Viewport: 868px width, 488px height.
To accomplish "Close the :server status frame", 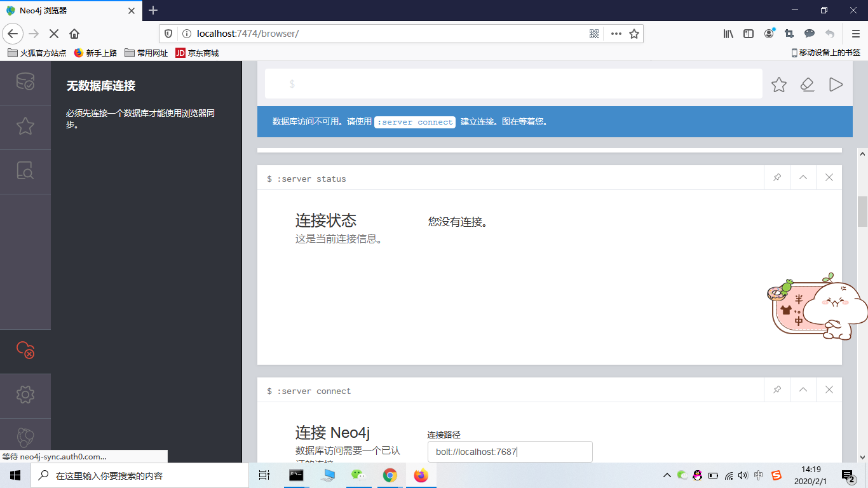I will pyautogui.click(x=829, y=178).
